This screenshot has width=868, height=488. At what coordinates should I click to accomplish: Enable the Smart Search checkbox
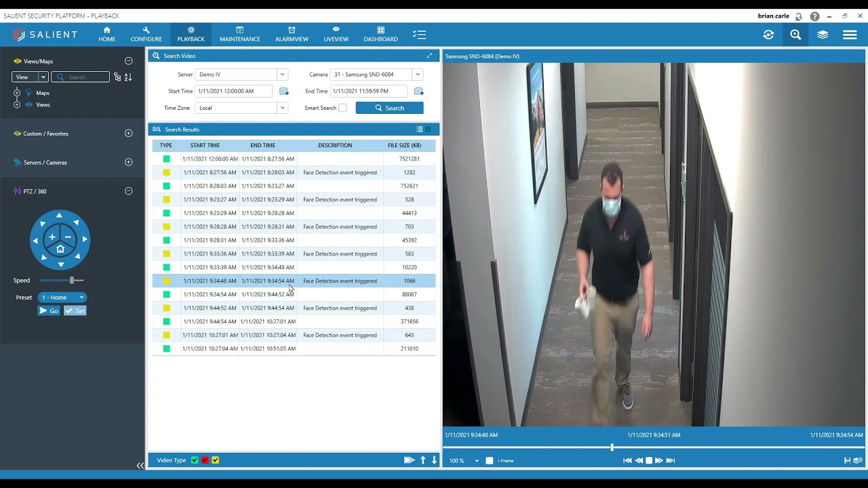[342, 108]
